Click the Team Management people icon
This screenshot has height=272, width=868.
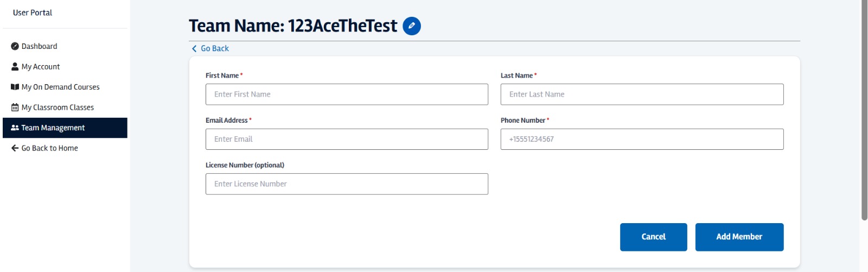pos(15,128)
